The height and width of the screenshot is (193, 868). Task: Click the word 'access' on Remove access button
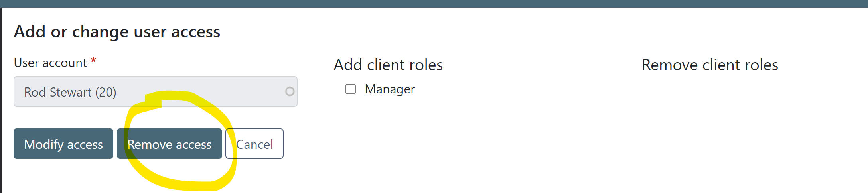[x=194, y=144]
